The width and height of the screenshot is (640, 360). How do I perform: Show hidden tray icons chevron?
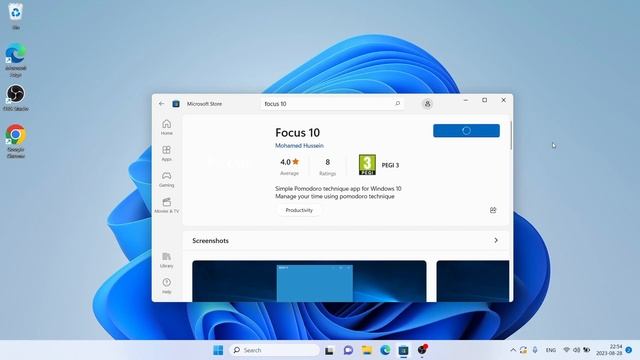(x=513, y=350)
